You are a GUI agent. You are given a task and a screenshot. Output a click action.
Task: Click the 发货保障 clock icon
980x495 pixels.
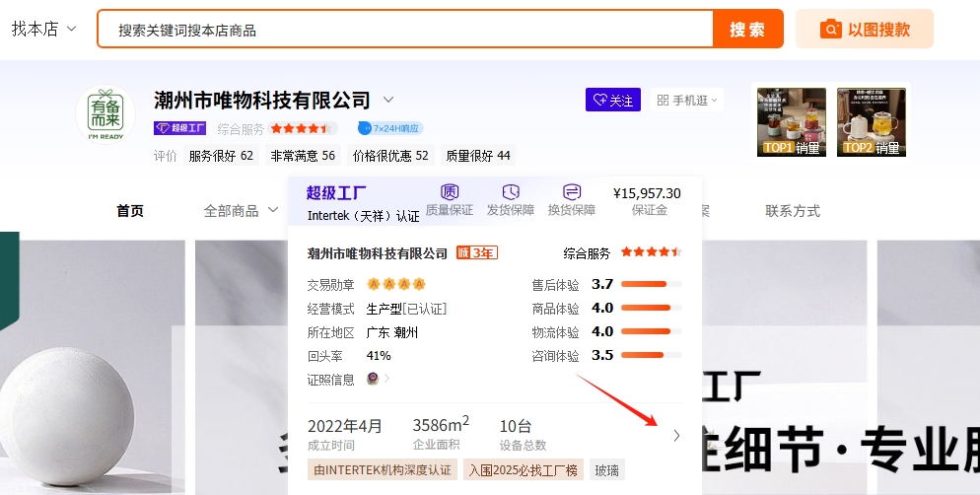click(511, 192)
